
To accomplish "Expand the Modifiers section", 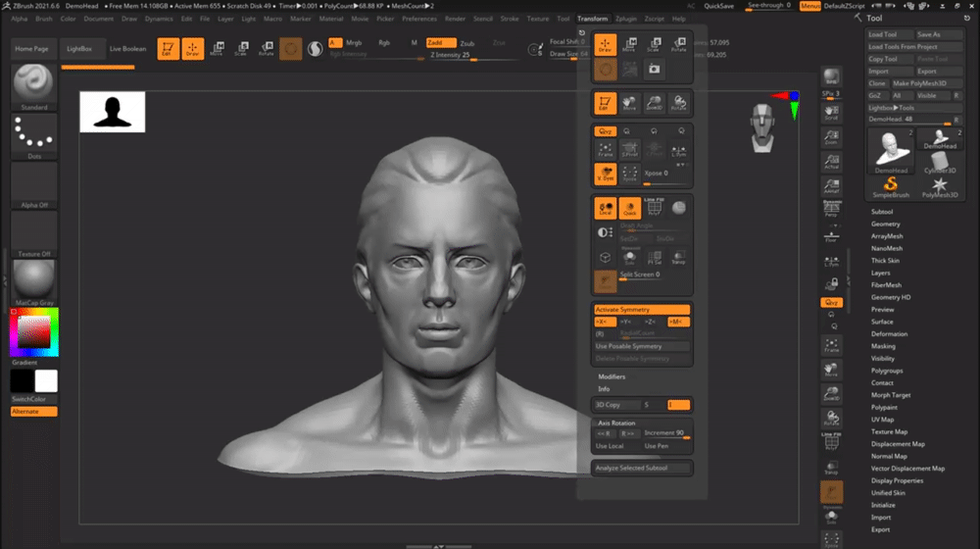I will pyautogui.click(x=612, y=376).
